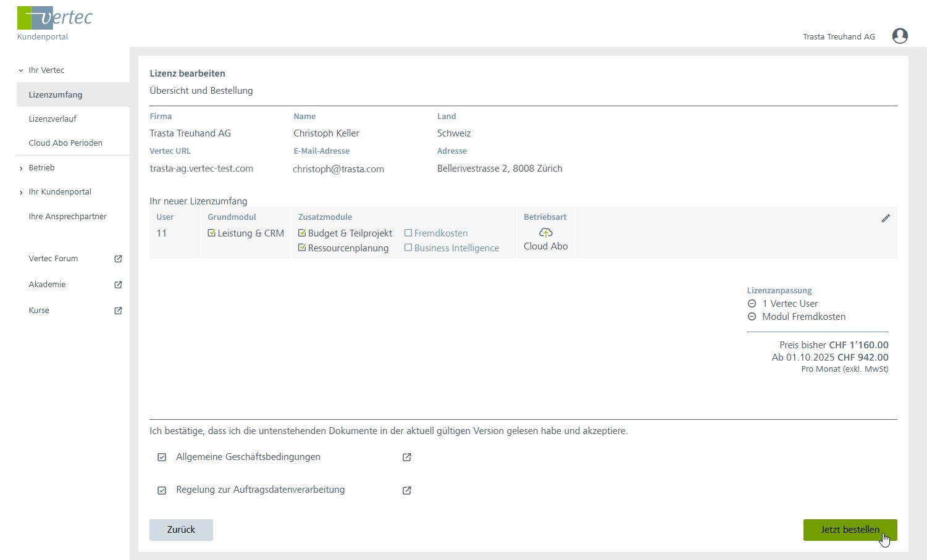
Task: Click Trasta Treuhand AG account name in header
Action: point(839,36)
